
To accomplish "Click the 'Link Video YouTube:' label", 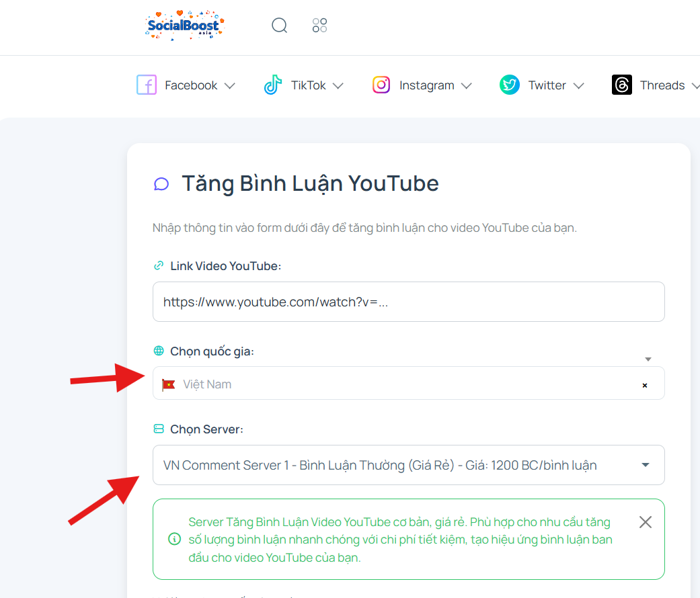I will [x=226, y=266].
